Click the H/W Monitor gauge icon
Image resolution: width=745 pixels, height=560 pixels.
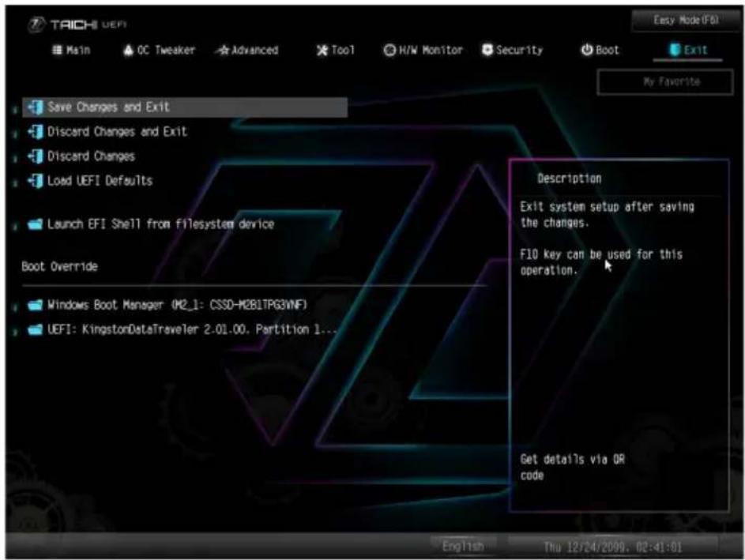(389, 50)
